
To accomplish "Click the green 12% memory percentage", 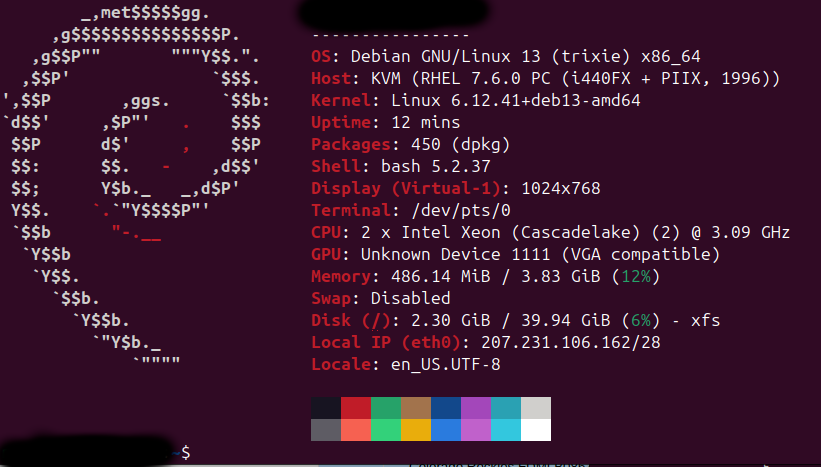I will pos(636,276).
